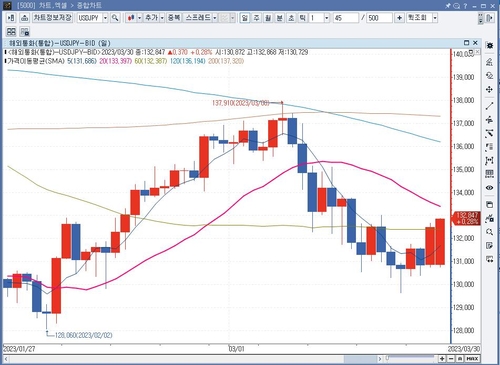Click the chart lock icon
The height and width of the screenshot is (365, 500).
[x=489, y=218]
